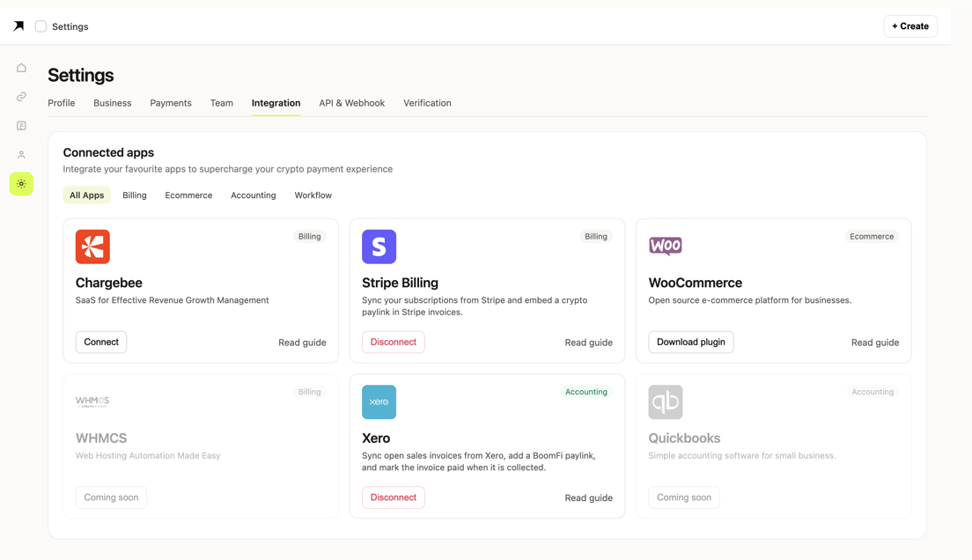Open the Verification tab
Image resolution: width=972 pixels, height=560 pixels.
point(427,103)
